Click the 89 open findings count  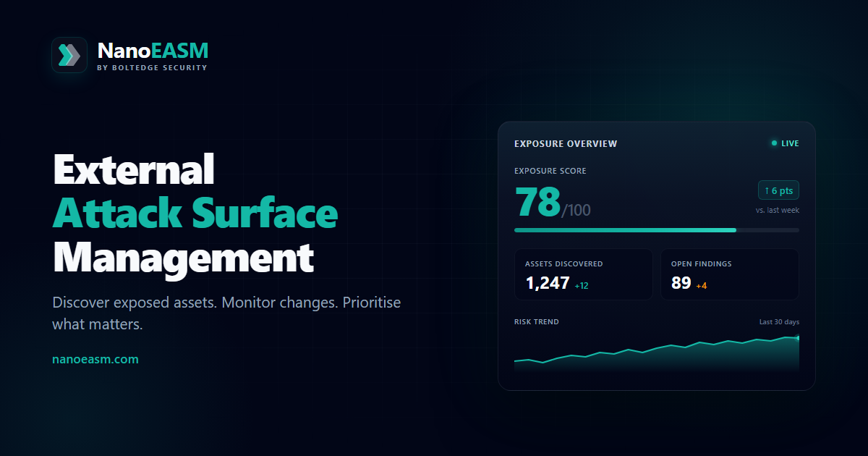coord(681,283)
